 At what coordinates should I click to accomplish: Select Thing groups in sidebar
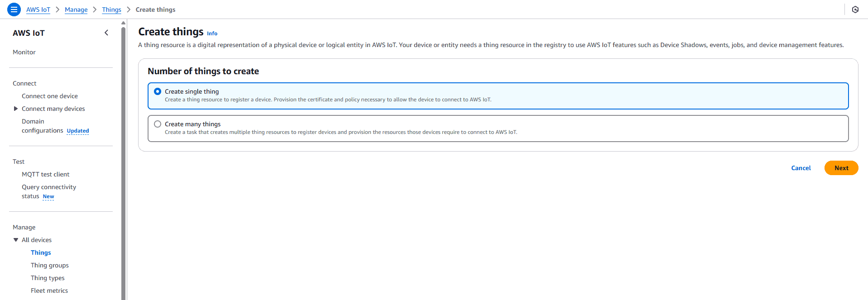pyautogui.click(x=50, y=265)
